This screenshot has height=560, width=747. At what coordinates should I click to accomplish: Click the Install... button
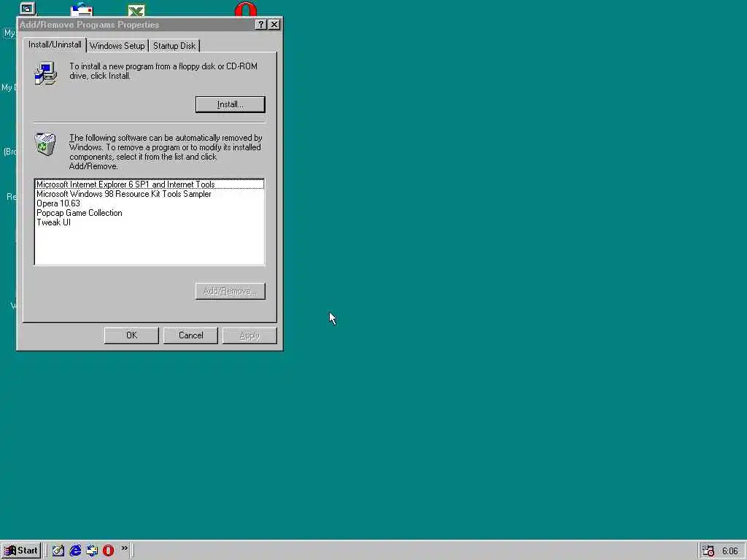pos(230,104)
